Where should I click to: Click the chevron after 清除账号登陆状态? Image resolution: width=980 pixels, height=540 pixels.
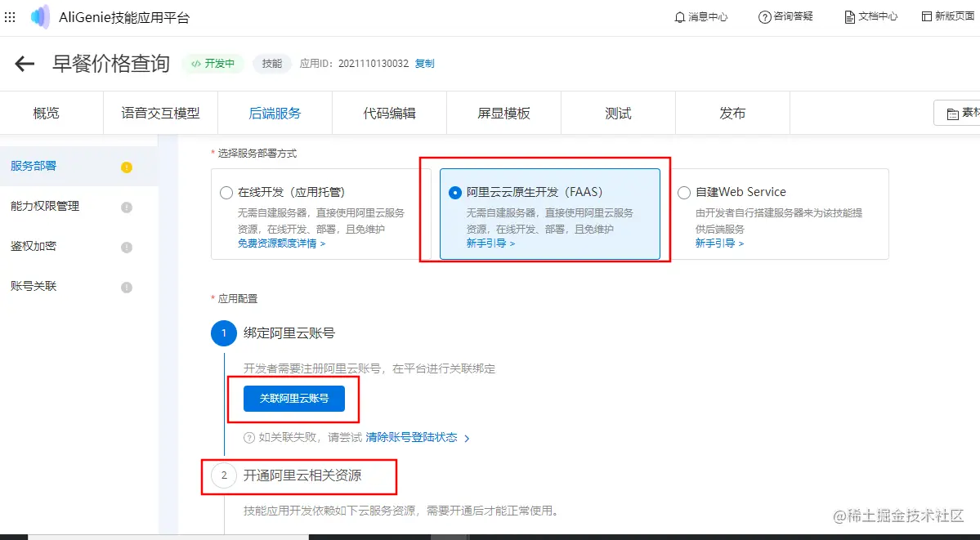click(467, 439)
